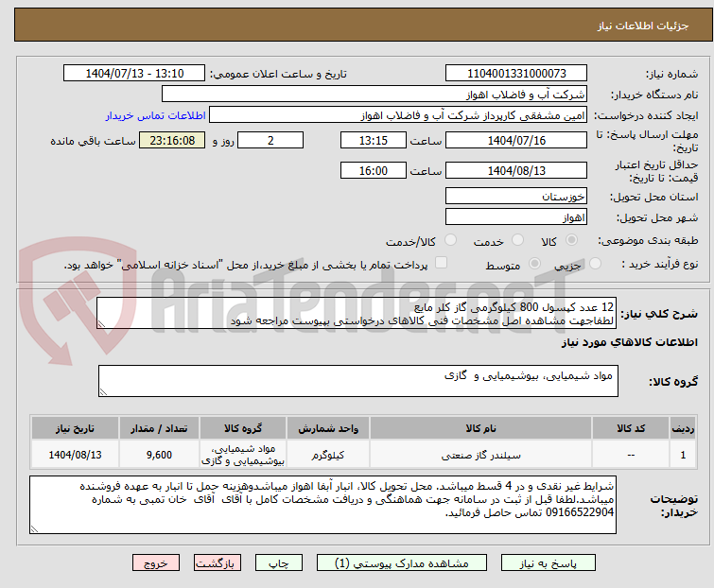The width and height of the screenshot is (714, 588).
Task: Click the اطلاعات کالاهای مورد نیاز heading
Action: (x=629, y=343)
